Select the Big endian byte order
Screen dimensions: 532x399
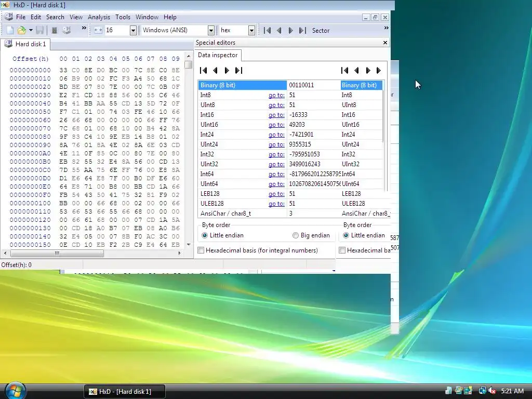311,235
